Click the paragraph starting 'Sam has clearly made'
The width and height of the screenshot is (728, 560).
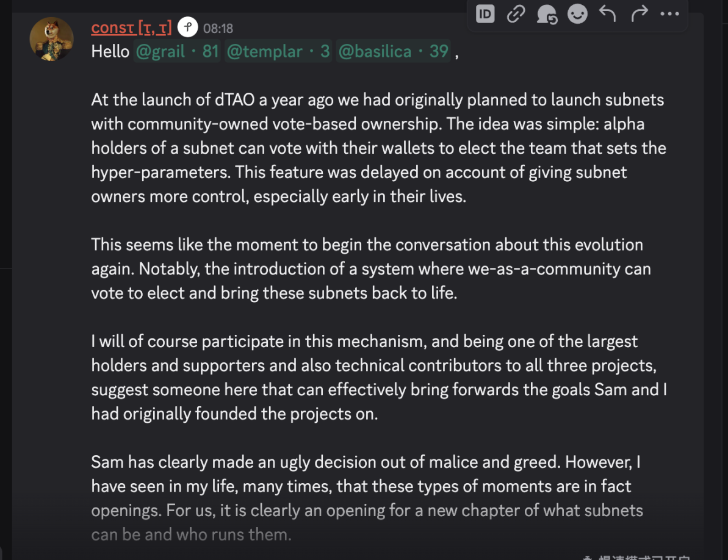coord(366,486)
